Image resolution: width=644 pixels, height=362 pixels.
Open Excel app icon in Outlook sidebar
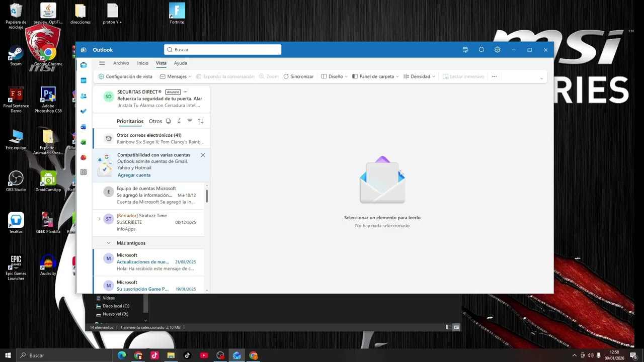tap(84, 142)
